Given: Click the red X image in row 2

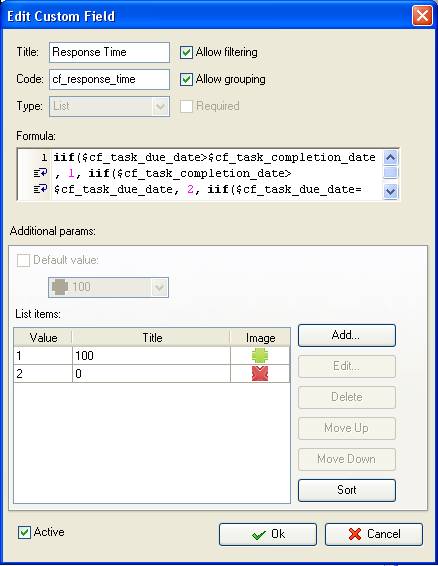Looking at the screenshot, I should point(260,374).
